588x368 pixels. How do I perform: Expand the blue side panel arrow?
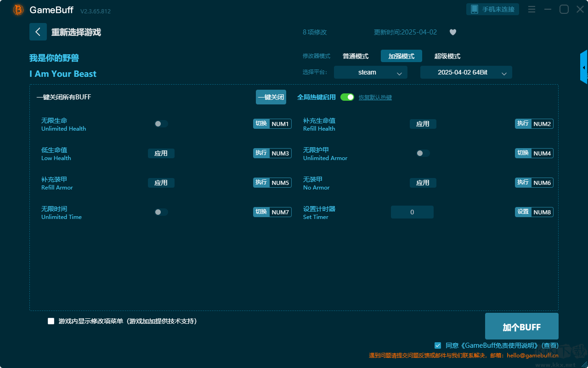(x=584, y=67)
